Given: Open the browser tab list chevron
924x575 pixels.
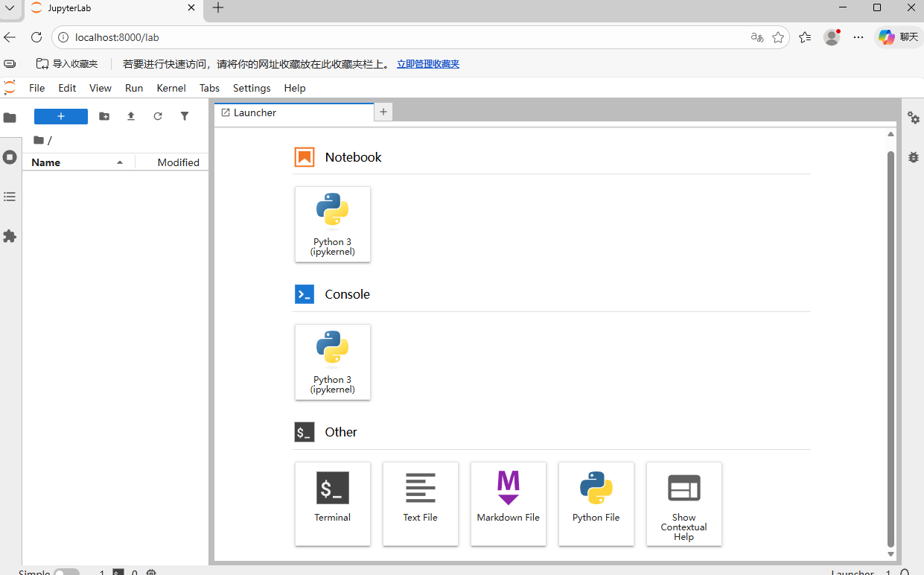Looking at the screenshot, I should (x=10, y=7).
